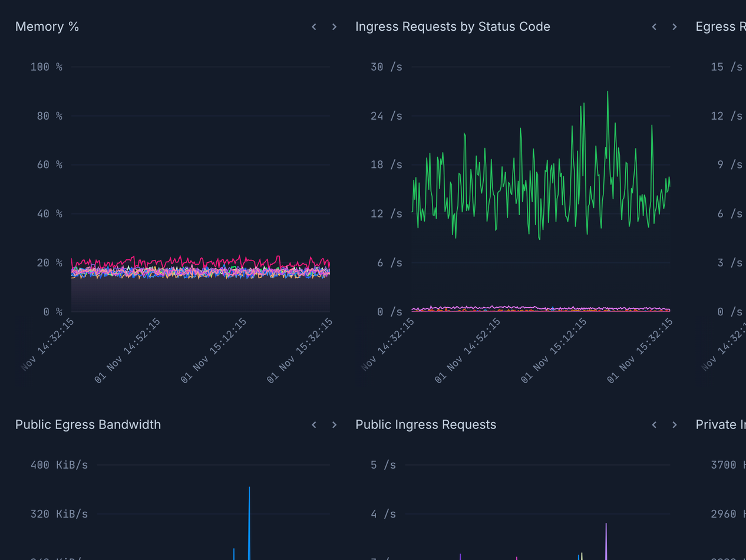Screen dimensions: 746x560
Task: Select the Public Ingress Requests title
Action: 425,424
